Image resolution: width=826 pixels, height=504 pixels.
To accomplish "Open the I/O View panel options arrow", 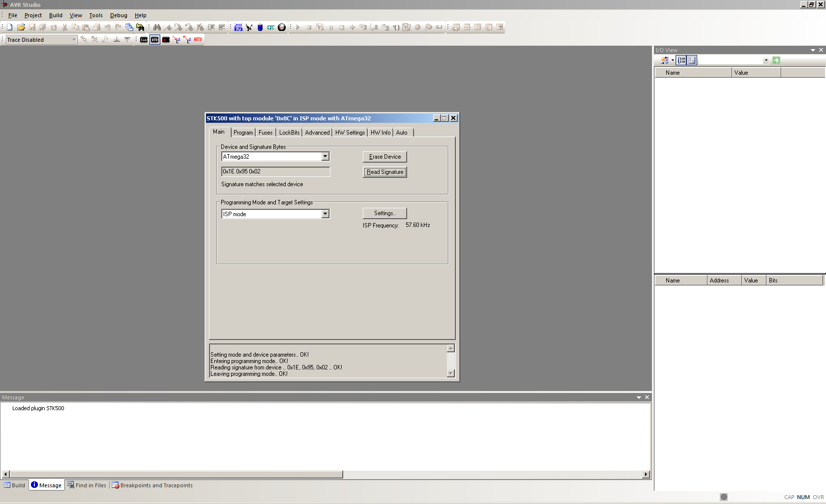I will (x=813, y=50).
